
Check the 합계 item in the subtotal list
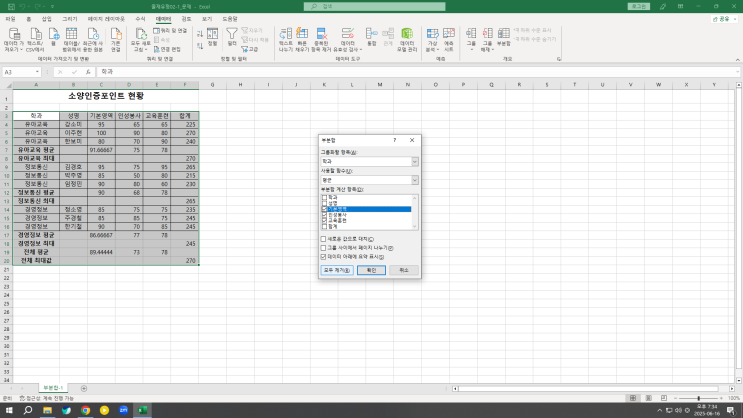[325, 227]
